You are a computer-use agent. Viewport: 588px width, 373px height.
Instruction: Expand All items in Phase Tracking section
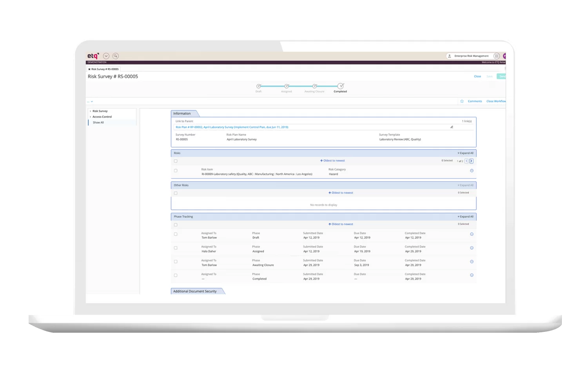click(x=465, y=216)
